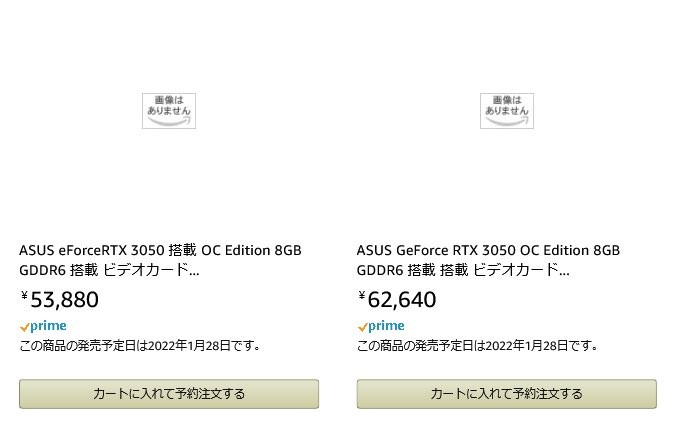Viewport: 673px width, 425px height.
Task: Click the left title's truncated GDDR6 second line
Action: tap(109, 270)
